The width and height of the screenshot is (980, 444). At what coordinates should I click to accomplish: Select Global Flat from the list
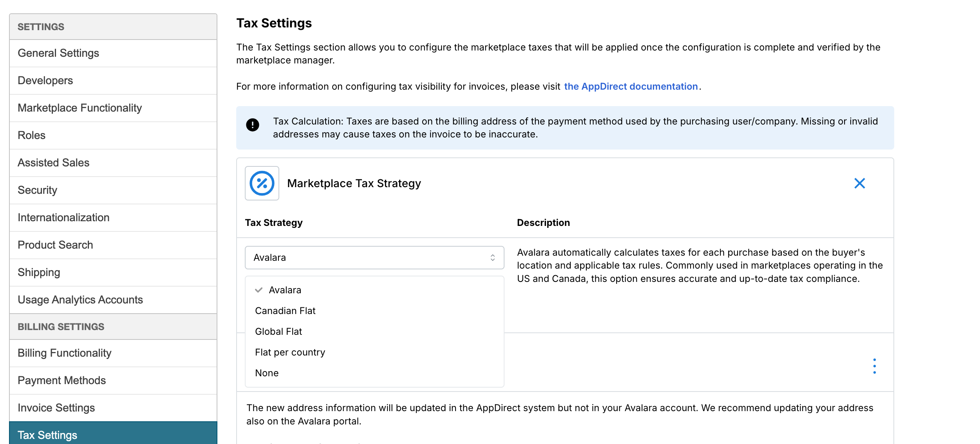click(278, 332)
